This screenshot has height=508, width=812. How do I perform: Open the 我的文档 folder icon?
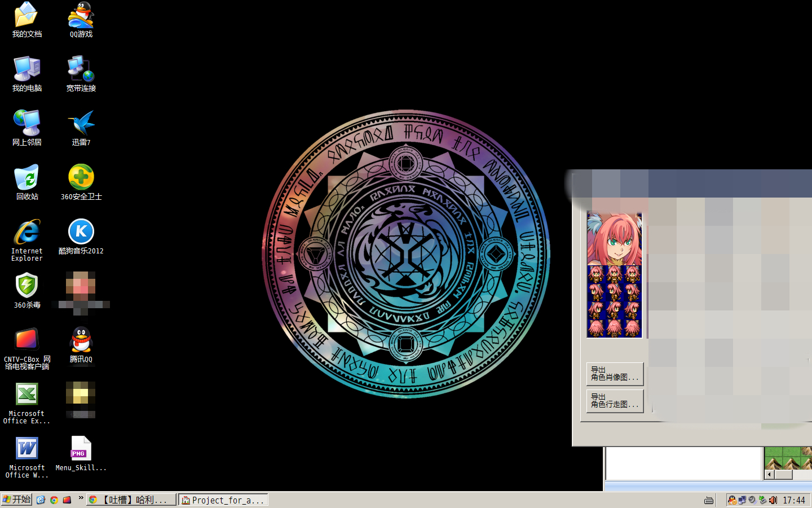click(x=27, y=20)
